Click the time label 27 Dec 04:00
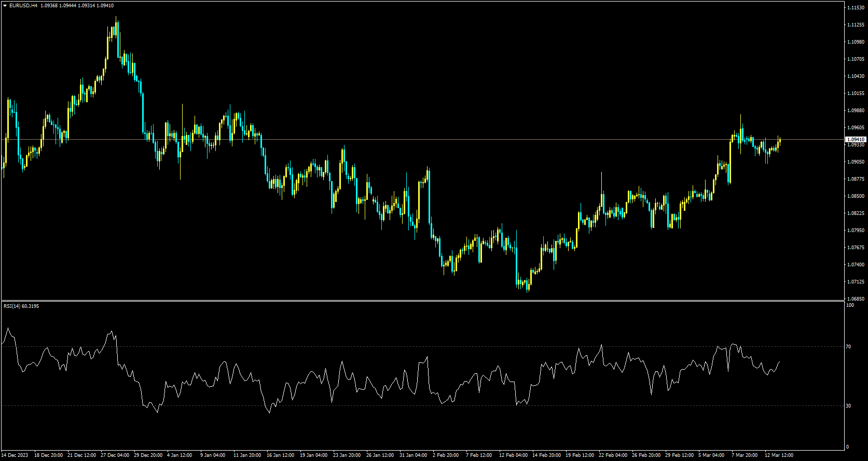868x461 pixels. [115, 455]
